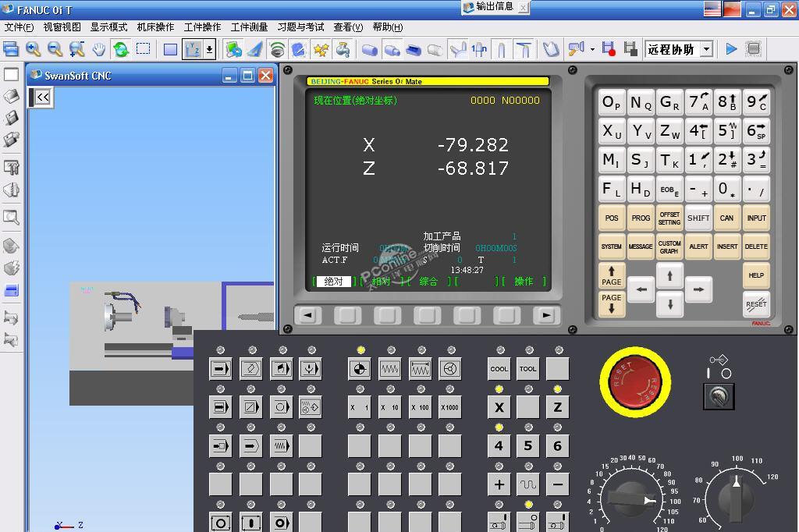Turn the program protect key switch
The image size is (799, 532).
[719, 396]
